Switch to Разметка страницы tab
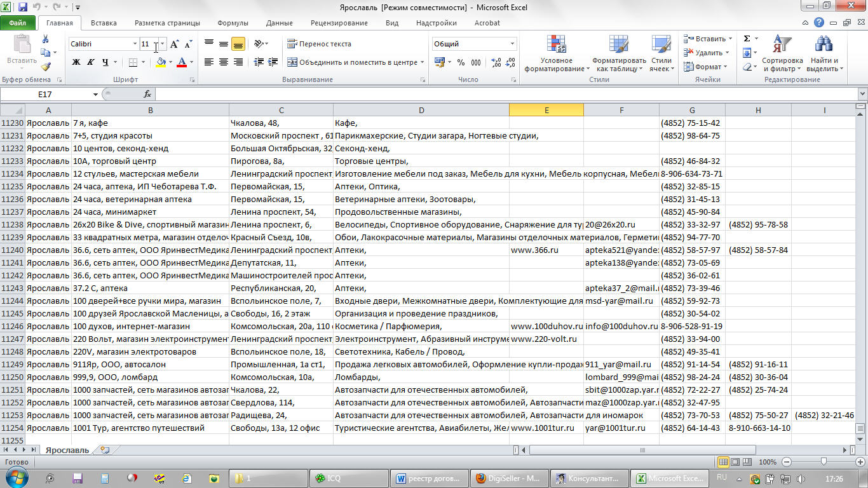The width and height of the screenshot is (868, 488). coord(167,23)
